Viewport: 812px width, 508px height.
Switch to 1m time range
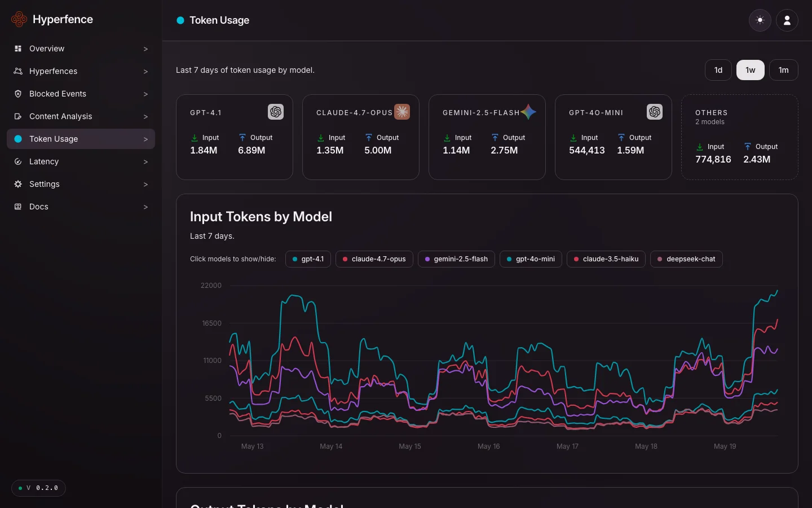click(784, 70)
